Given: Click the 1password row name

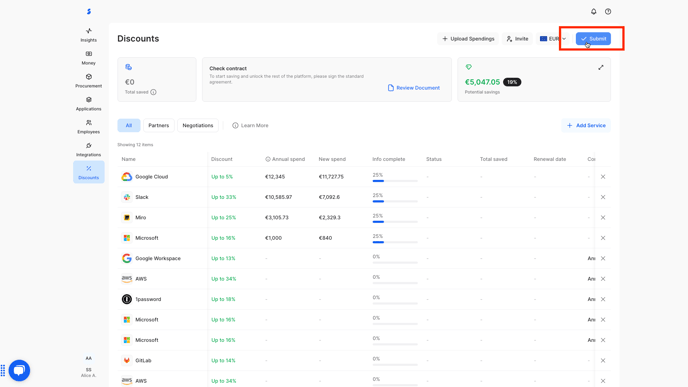Looking at the screenshot, I should [x=148, y=299].
